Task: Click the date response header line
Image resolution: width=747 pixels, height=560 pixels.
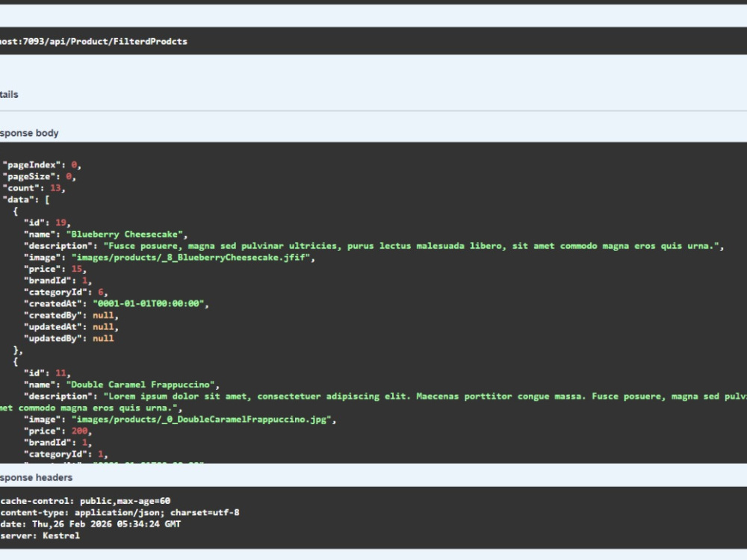Action: coord(90,524)
